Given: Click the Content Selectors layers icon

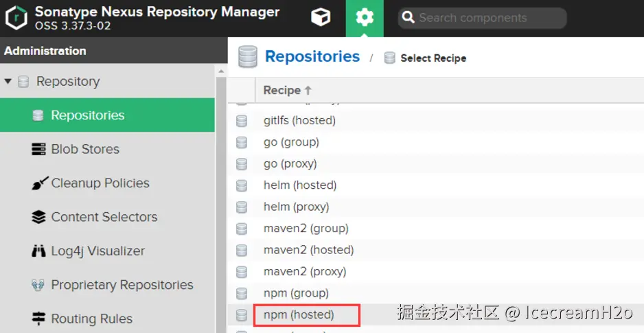Looking at the screenshot, I should tap(38, 217).
